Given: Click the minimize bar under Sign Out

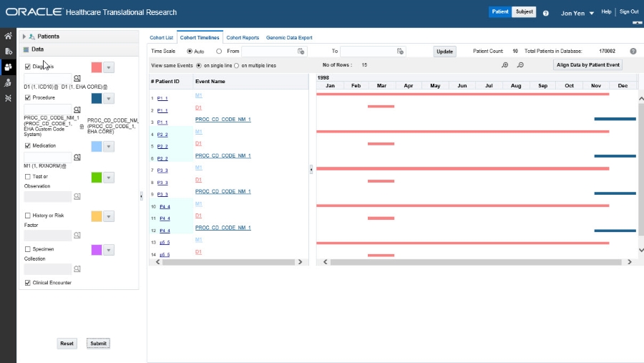Looking at the screenshot, I should click(637, 23).
